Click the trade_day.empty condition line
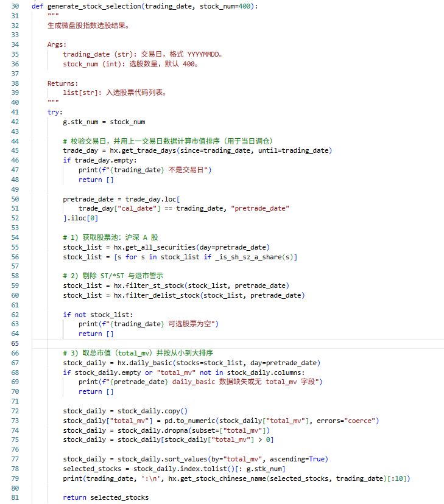 (x=100, y=160)
